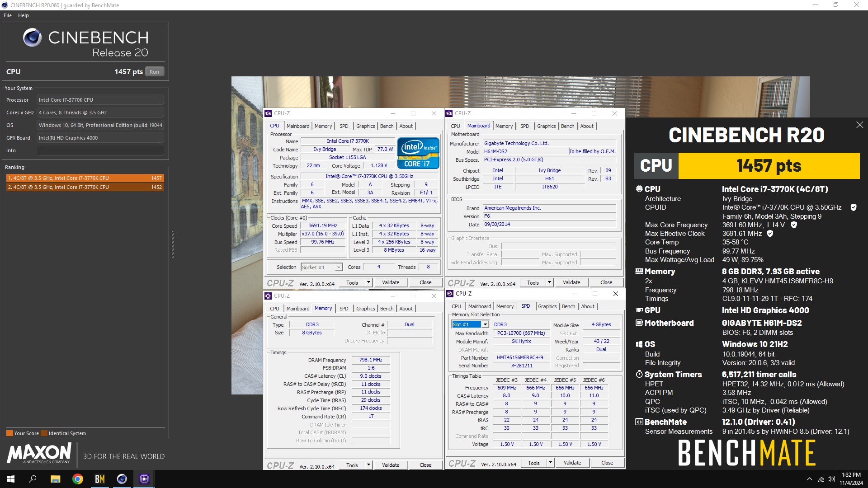Click the Identical System legend swatch

tap(44, 433)
